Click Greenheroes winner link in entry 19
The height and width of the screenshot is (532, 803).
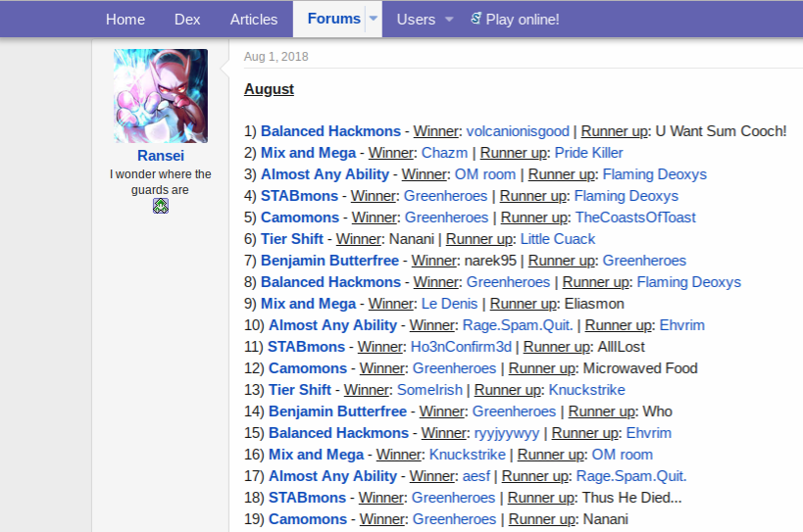[x=454, y=519]
